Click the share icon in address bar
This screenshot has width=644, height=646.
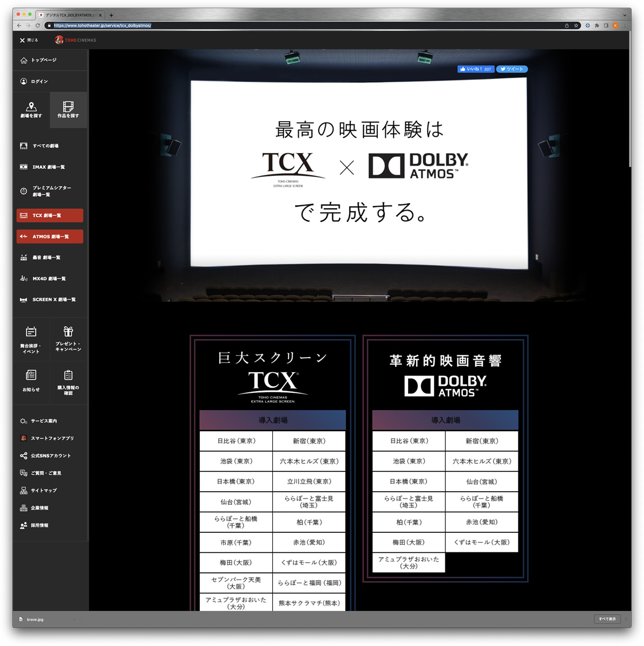click(567, 25)
